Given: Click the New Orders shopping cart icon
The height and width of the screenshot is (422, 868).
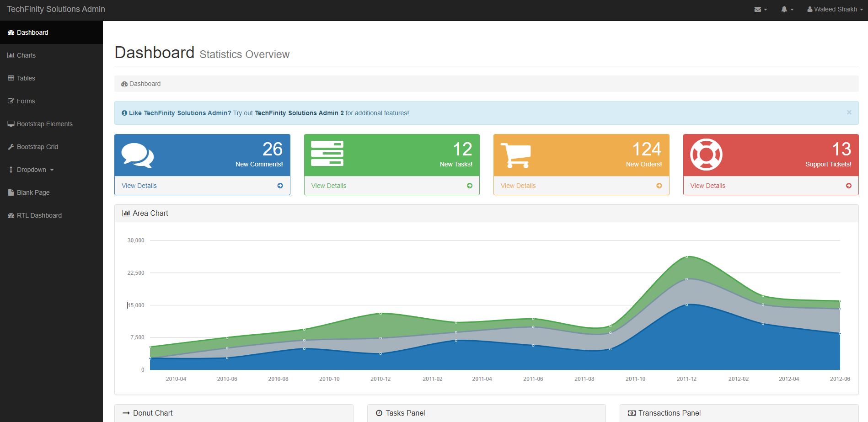Looking at the screenshot, I should click(x=516, y=155).
